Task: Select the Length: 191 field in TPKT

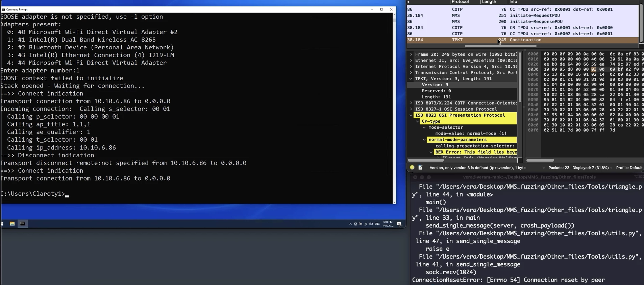Action: 436,97
